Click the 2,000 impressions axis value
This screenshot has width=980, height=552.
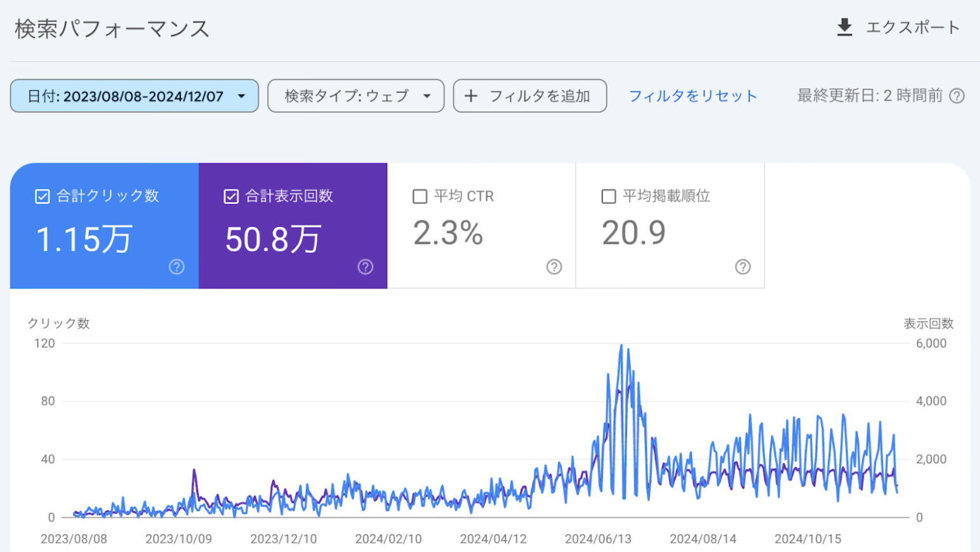point(931,459)
